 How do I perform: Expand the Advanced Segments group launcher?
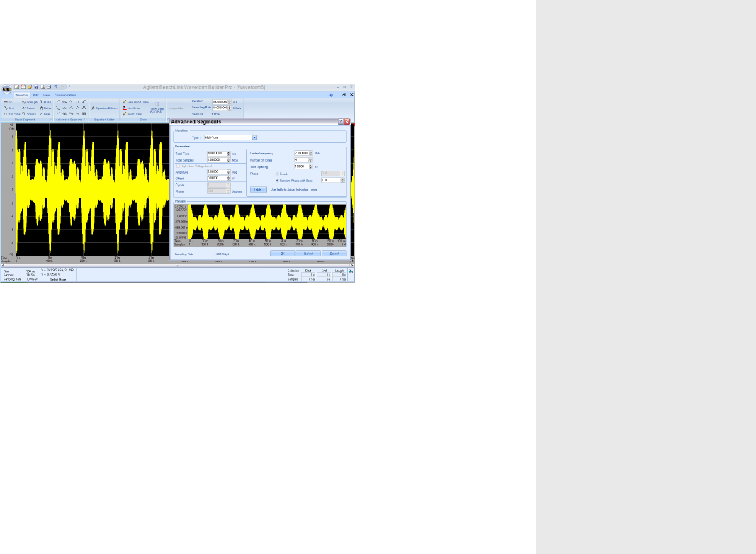coord(86,120)
